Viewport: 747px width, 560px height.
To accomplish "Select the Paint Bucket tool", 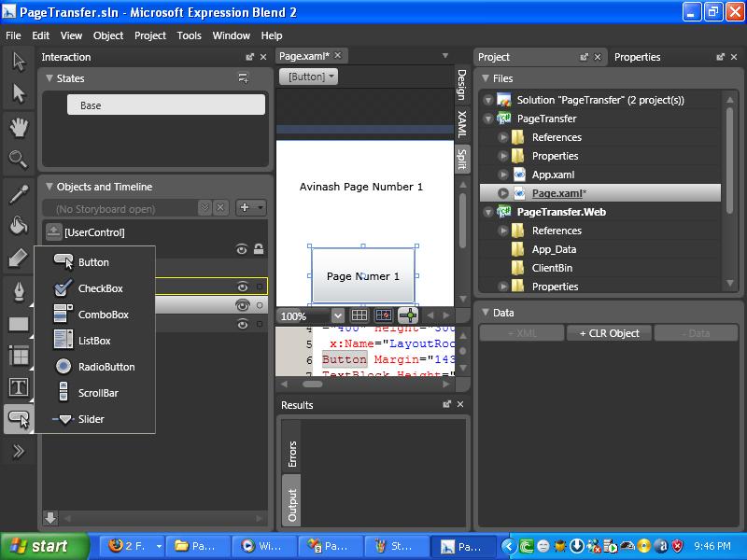I will pos(19,225).
